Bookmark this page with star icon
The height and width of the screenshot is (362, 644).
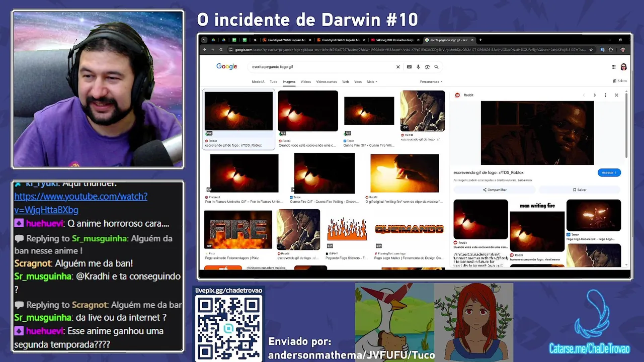tap(591, 50)
